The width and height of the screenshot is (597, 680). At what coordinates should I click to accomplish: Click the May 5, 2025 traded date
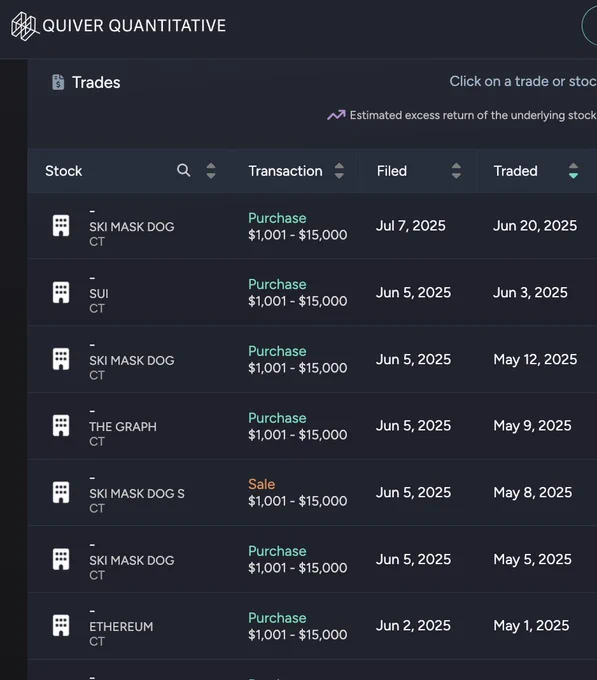click(x=532, y=559)
